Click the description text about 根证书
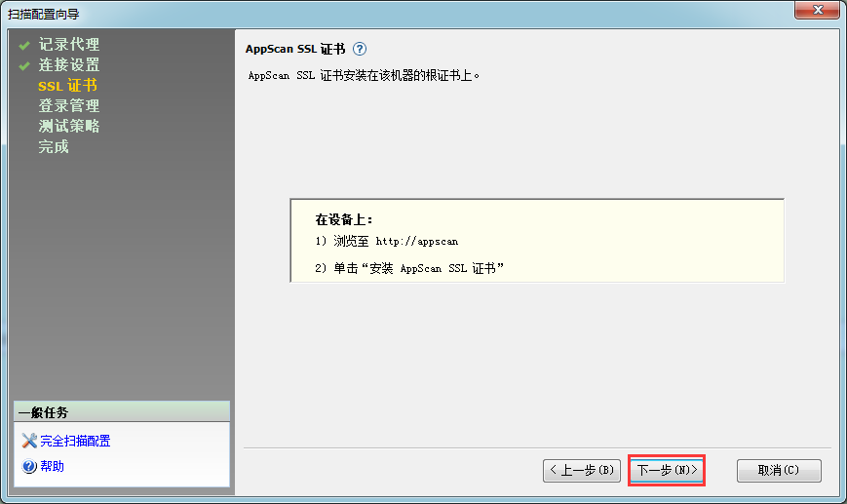This screenshot has width=847, height=504. pos(364,76)
